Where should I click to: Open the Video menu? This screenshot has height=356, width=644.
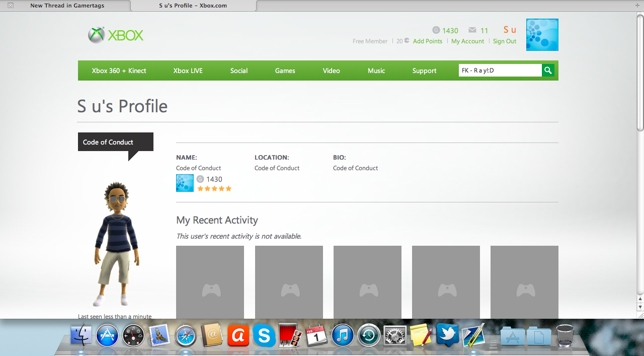331,70
